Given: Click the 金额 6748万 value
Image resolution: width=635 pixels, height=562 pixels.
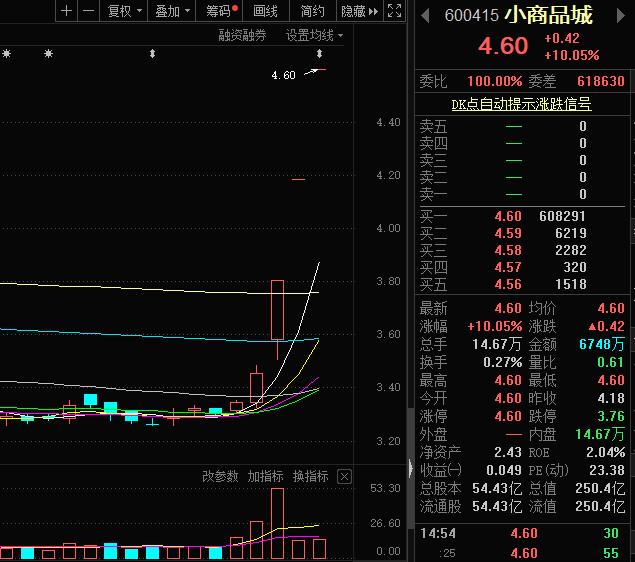Looking at the screenshot, I should pyautogui.click(x=601, y=344).
